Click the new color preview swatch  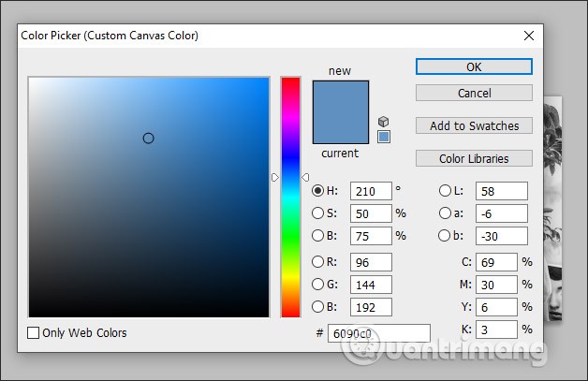(x=340, y=97)
